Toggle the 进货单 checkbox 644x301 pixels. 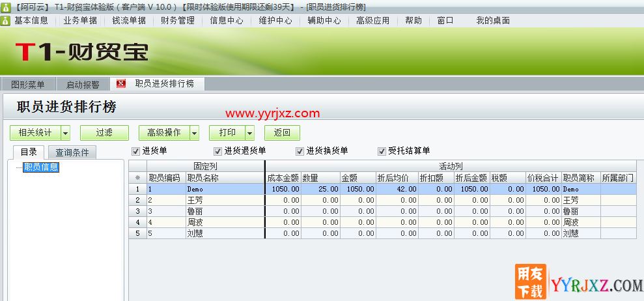click(x=135, y=151)
